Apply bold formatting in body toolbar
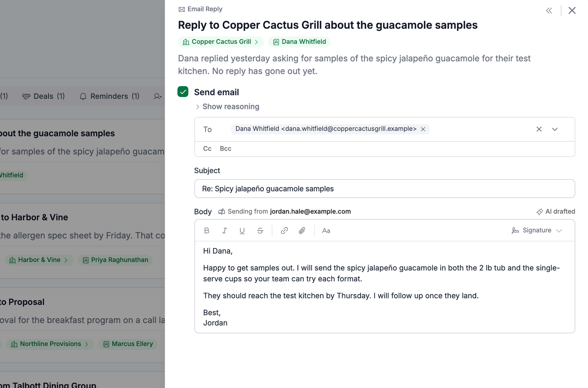This screenshot has width=588, height=388. 207,231
